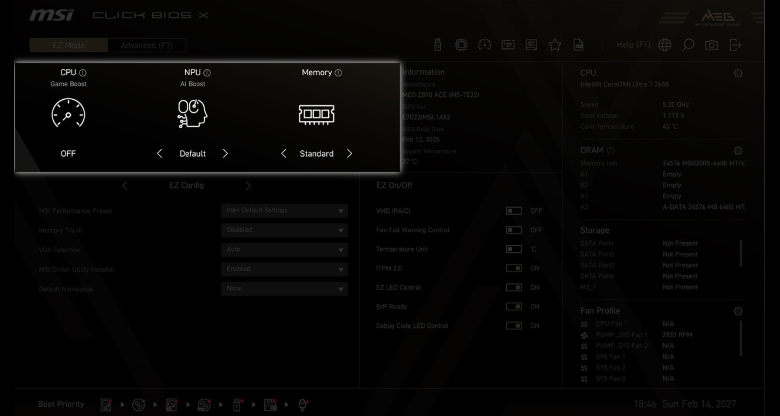780x416 pixels.
Task: Click the info icon next to CPU Game Boost
Action: (83, 73)
